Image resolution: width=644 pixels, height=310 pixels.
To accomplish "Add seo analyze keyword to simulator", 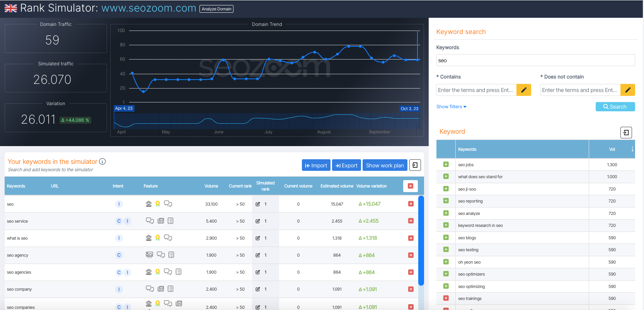I will coord(446,213).
